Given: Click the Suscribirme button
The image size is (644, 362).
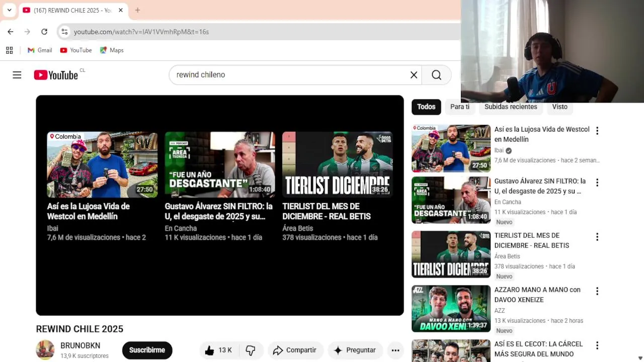Looking at the screenshot, I should [x=147, y=350].
